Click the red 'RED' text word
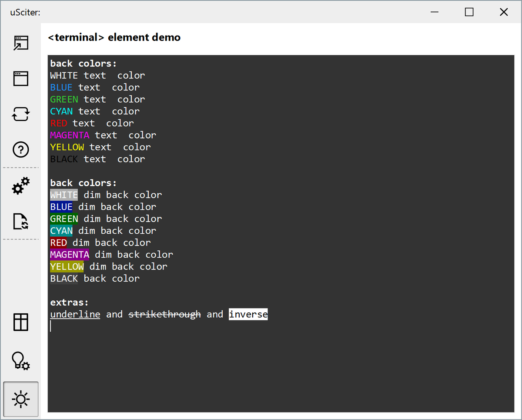Screen dimensions: 522x420 59,123
